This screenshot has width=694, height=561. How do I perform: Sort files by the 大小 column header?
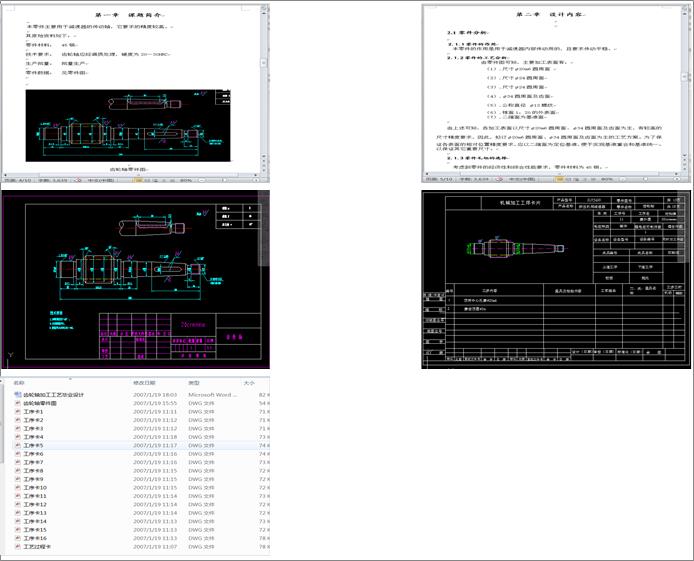(x=249, y=383)
